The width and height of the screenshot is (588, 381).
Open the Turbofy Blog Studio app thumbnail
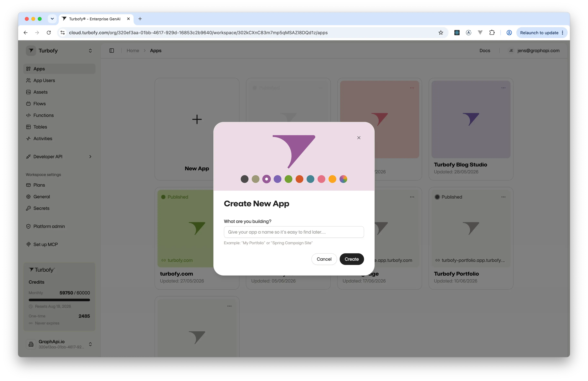(x=471, y=119)
